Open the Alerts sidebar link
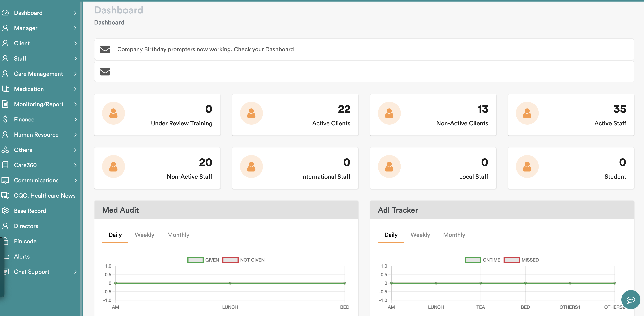This screenshot has width=644, height=316. coord(22,257)
